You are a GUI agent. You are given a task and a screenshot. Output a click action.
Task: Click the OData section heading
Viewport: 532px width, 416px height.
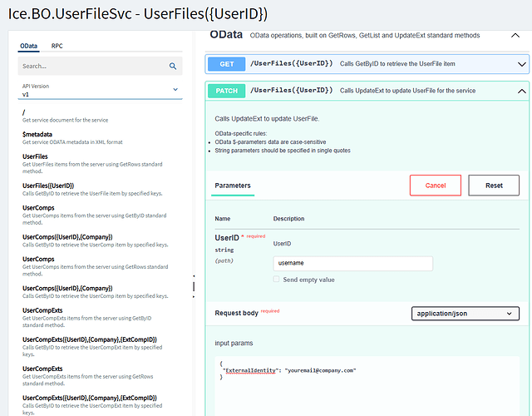coord(226,34)
